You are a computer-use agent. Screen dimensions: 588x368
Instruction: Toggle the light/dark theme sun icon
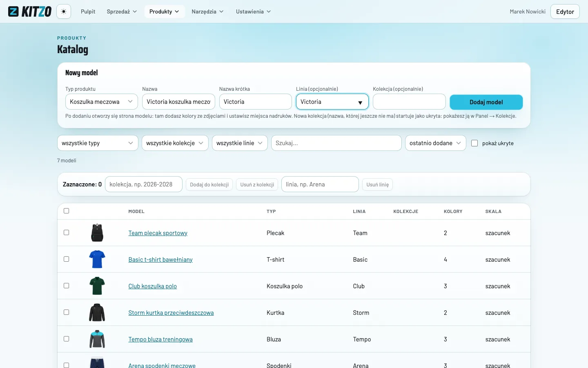[x=64, y=11]
